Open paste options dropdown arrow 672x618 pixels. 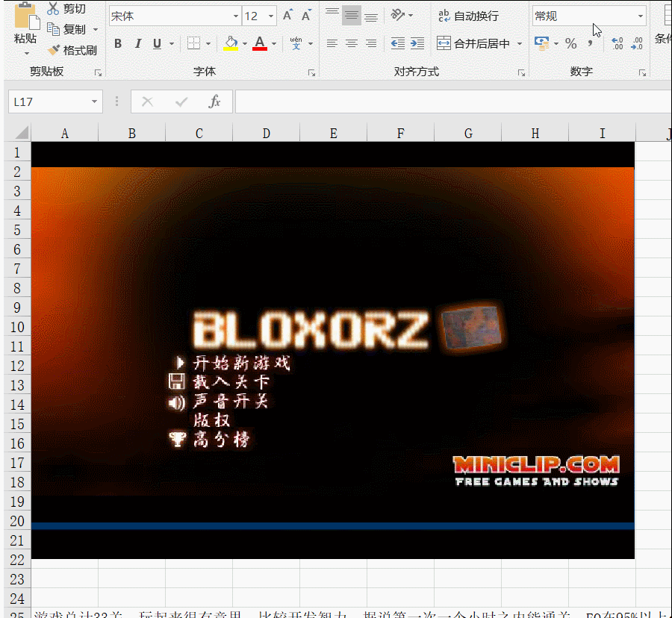click(x=27, y=54)
